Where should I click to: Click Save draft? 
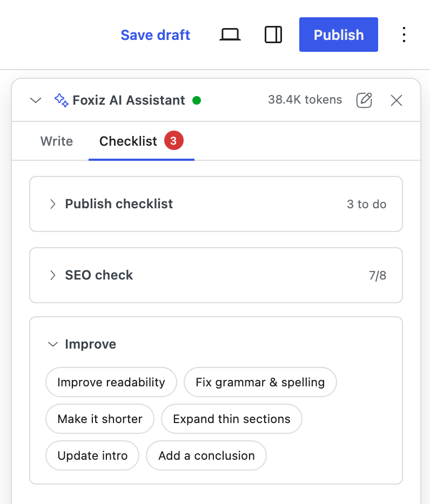pyautogui.click(x=156, y=35)
